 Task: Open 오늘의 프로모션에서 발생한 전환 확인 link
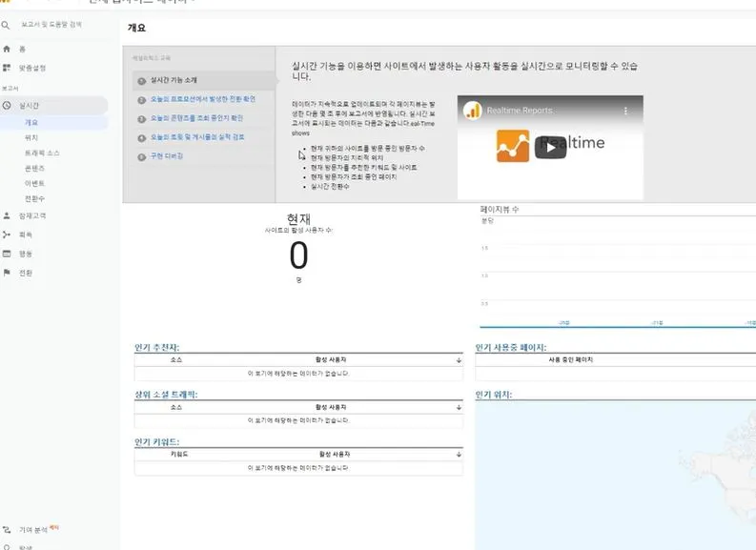point(202,99)
